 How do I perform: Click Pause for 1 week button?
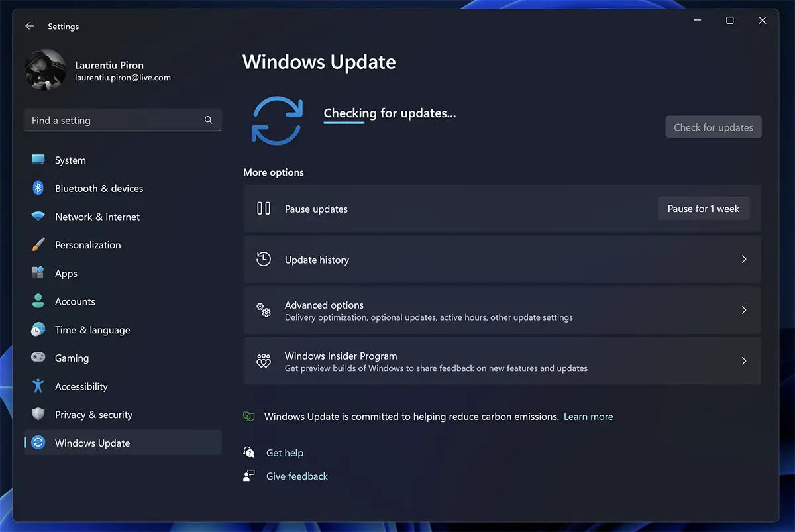coord(704,209)
